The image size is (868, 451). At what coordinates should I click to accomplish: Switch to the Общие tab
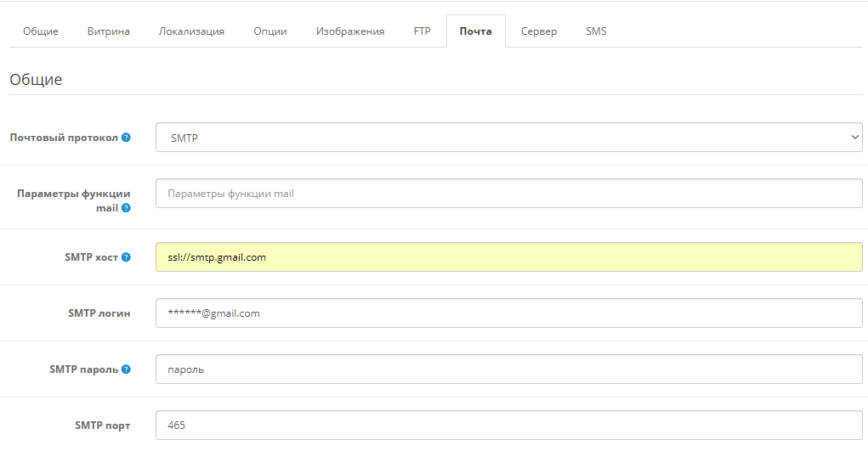tap(41, 31)
